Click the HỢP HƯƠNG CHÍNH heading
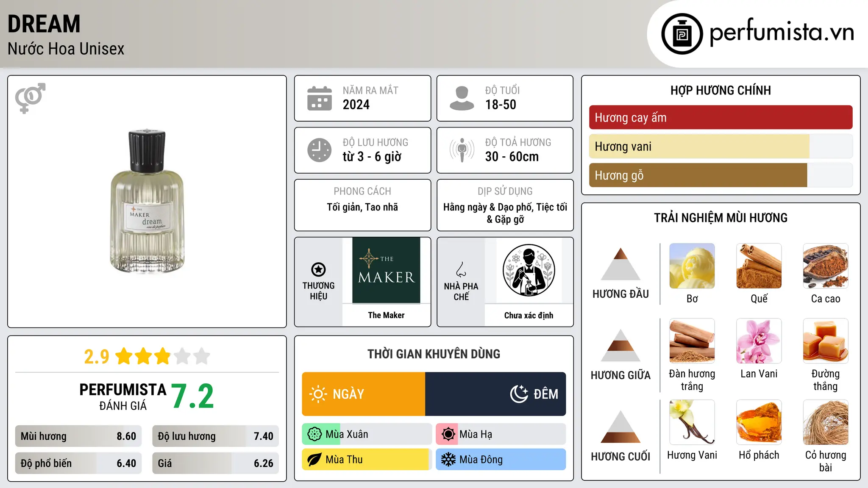868x488 pixels. (721, 90)
